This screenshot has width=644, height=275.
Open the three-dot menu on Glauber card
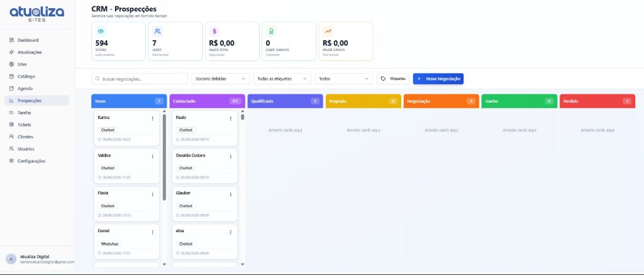pyautogui.click(x=230, y=194)
